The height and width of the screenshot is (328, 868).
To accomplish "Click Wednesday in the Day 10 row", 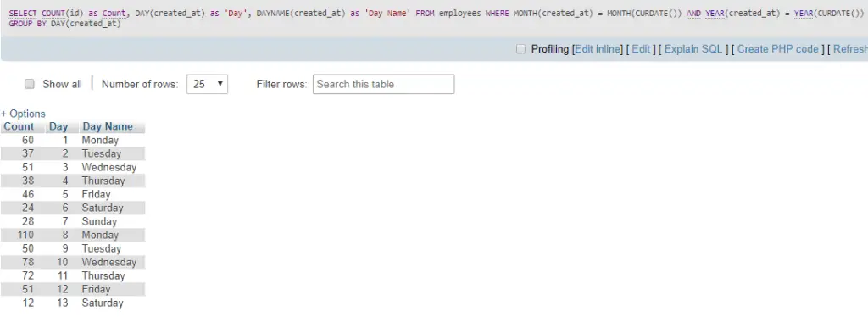I will click(109, 262).
